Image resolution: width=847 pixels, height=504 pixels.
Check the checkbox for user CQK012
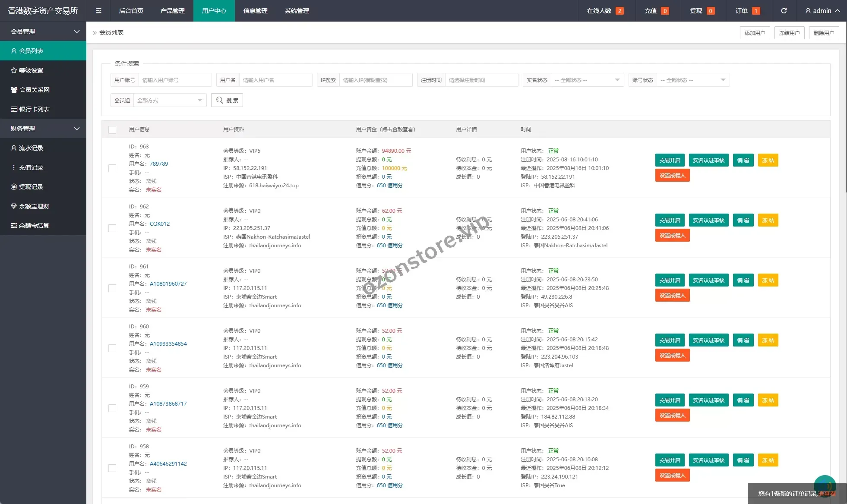coord(112,228)
